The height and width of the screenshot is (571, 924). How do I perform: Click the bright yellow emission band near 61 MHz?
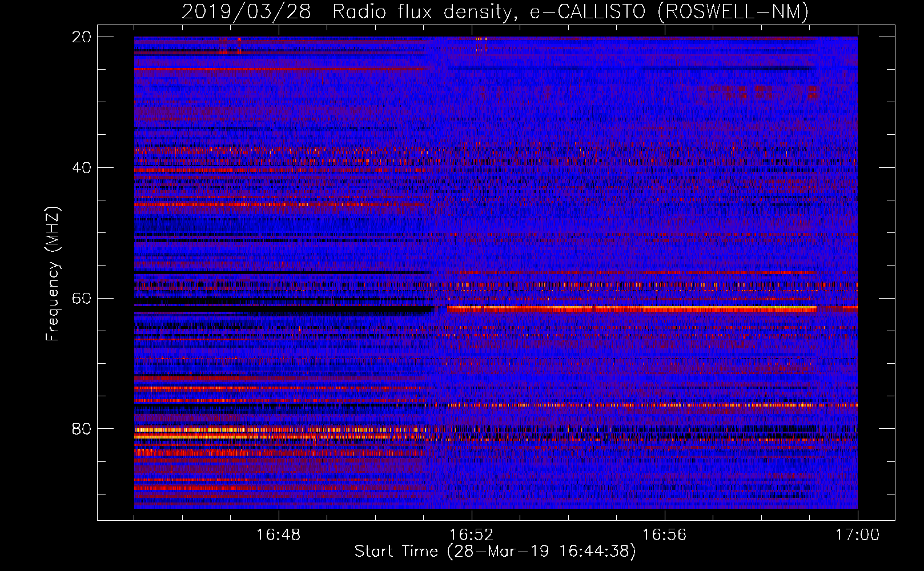point(632,308)
